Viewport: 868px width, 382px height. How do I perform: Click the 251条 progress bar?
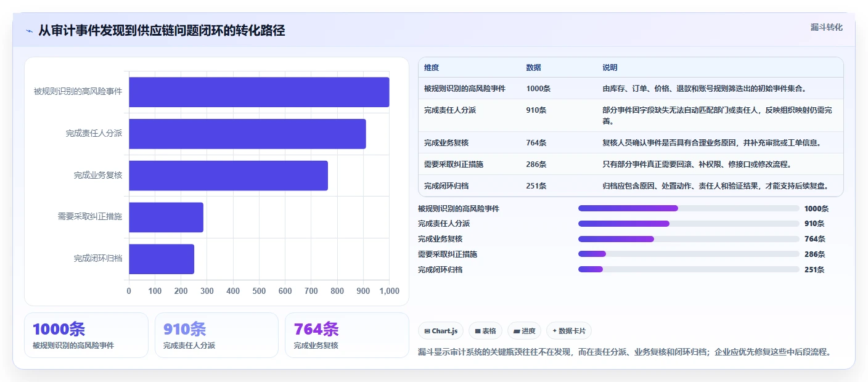[689, 269]
